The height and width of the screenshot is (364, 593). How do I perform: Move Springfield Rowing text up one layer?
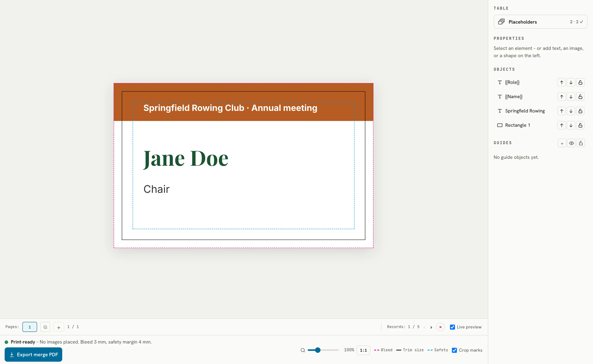(561, 111)
